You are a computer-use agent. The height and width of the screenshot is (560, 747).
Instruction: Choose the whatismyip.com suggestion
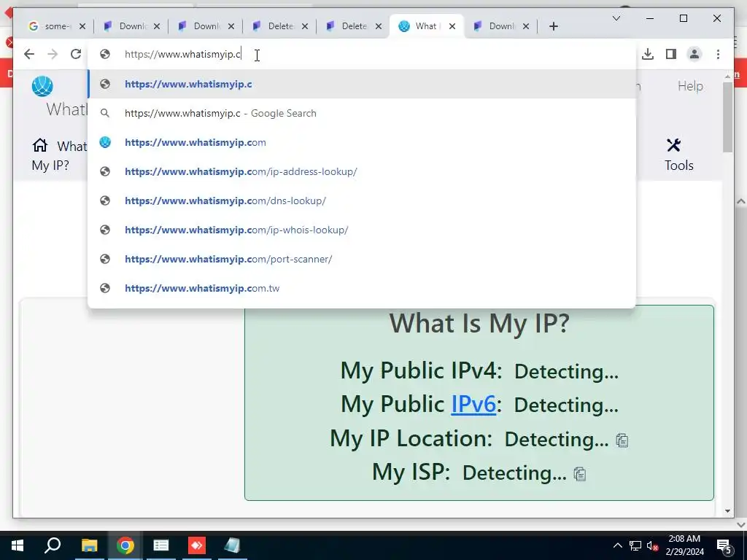362,142
